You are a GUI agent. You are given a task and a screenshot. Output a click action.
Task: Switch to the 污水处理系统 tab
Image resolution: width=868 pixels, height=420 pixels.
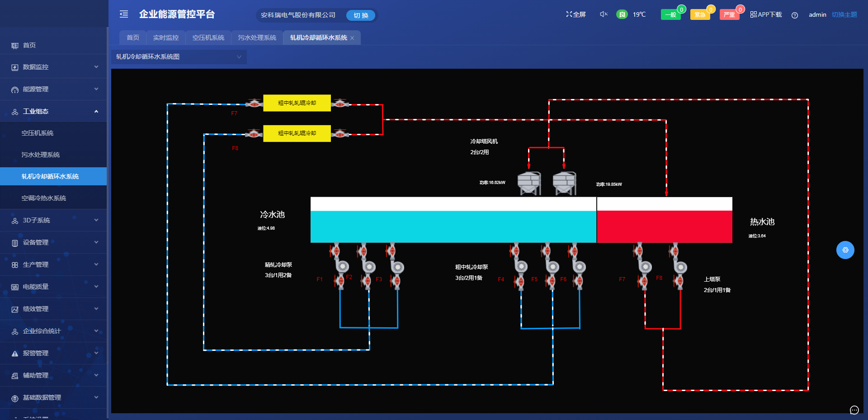point(257,38)
